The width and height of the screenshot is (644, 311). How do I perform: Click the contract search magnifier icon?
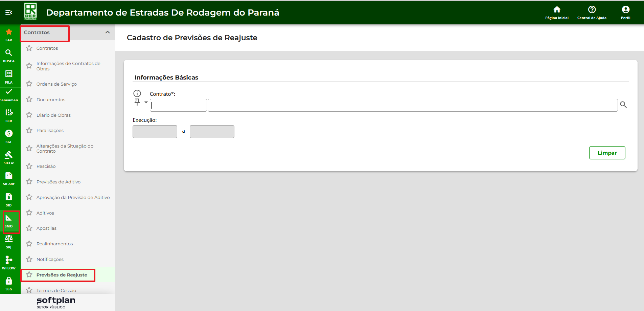(x=623, y=105)
